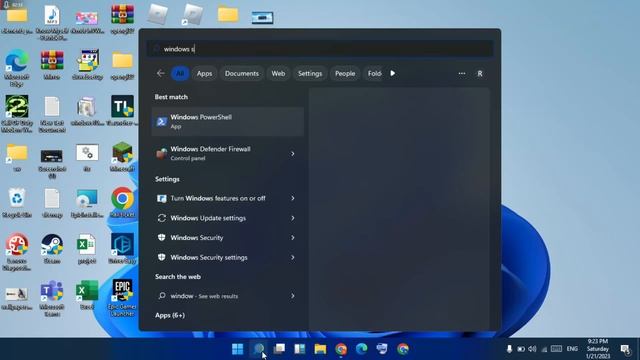Switch to the Settings filter tab
This screenshot has width=640, height=360.
310,73
